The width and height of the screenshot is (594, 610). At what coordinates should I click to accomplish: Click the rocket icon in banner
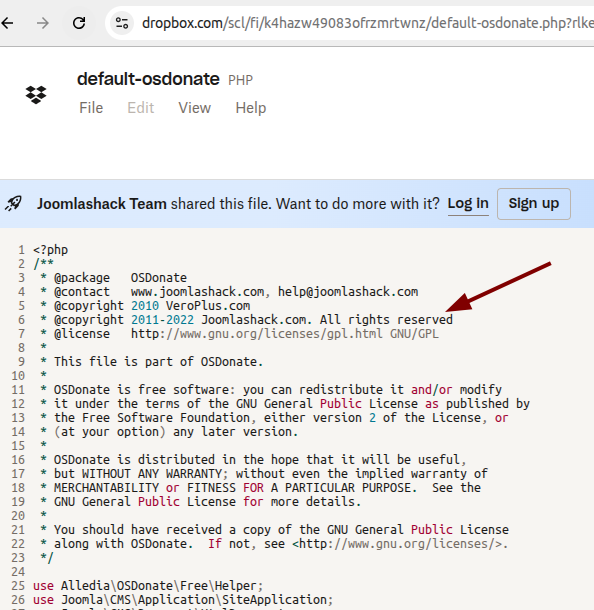(x=14, y=203)
